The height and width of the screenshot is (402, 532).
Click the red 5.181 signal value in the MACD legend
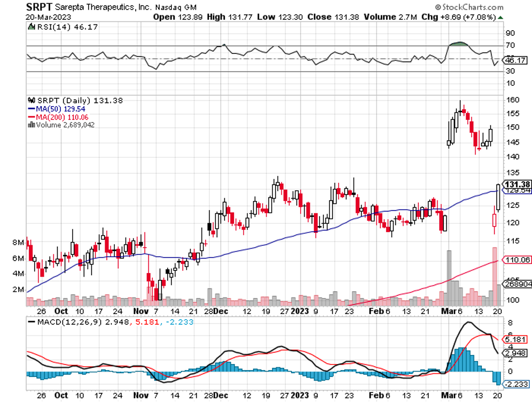147,322
